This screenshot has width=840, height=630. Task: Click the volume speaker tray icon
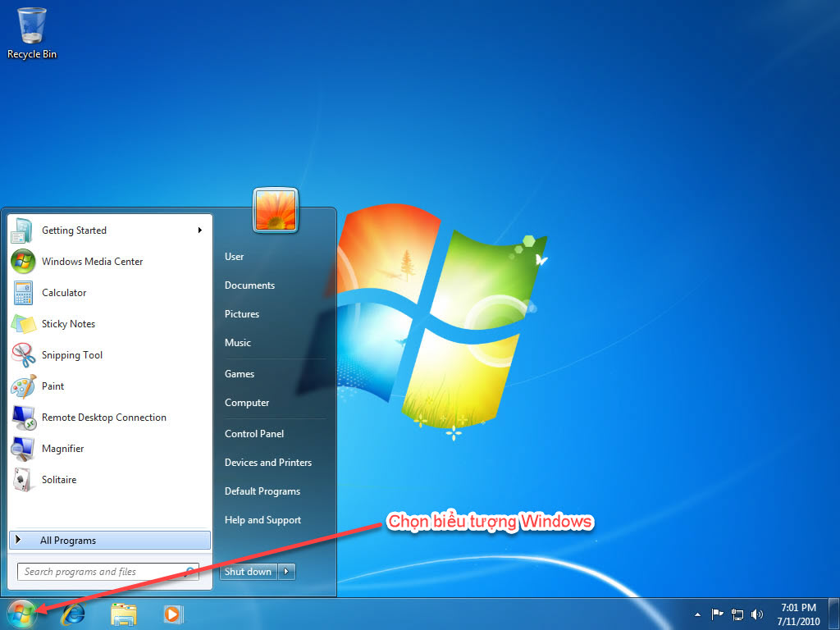pyautogui.click(x=756, y=614)
